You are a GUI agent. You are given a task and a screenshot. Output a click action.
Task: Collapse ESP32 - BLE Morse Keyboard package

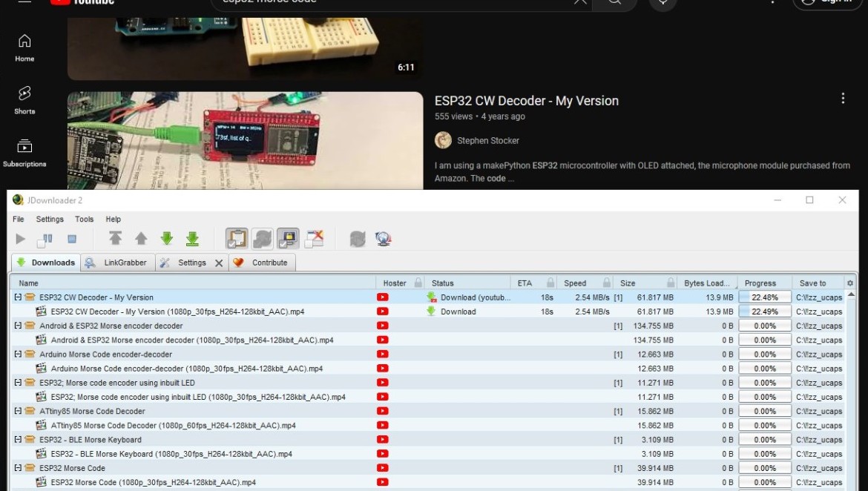click(x=18, y=440)
